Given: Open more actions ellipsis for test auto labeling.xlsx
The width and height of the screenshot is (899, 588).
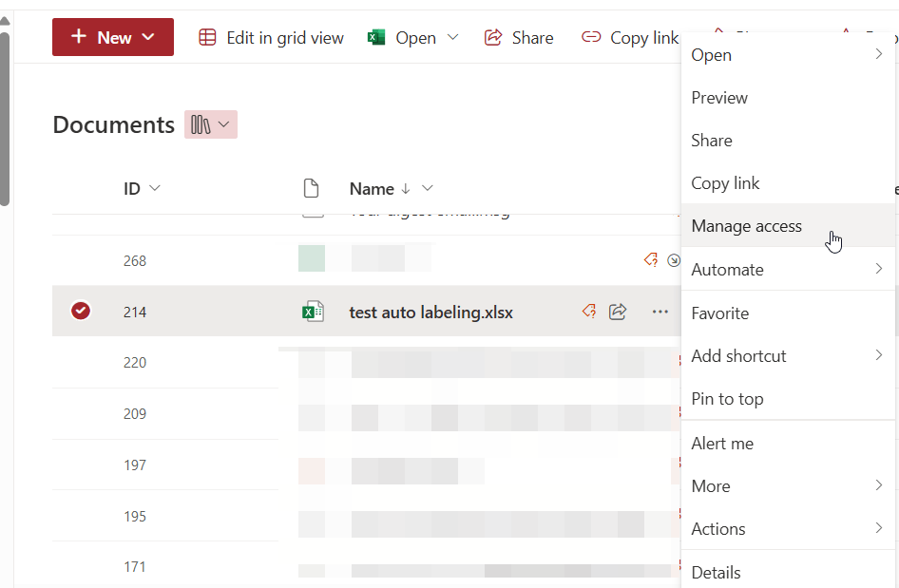Looking at the screenshot, I should click(x=660, y=311).
